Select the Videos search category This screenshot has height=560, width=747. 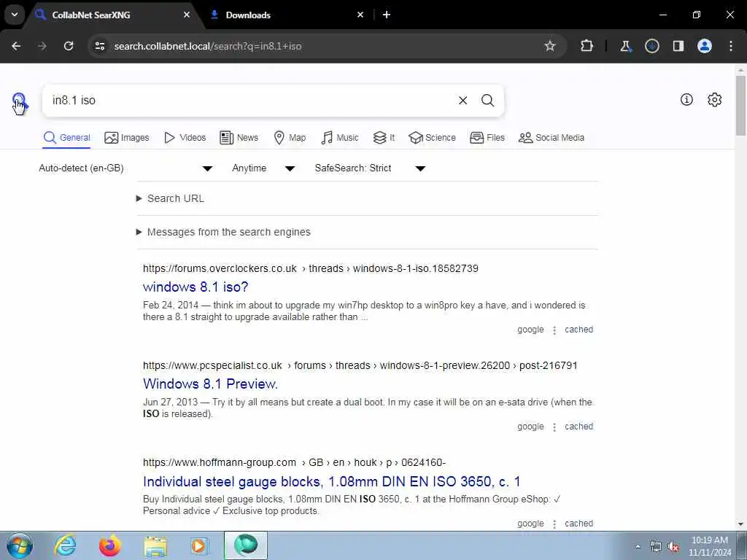[x=185, y=138]
